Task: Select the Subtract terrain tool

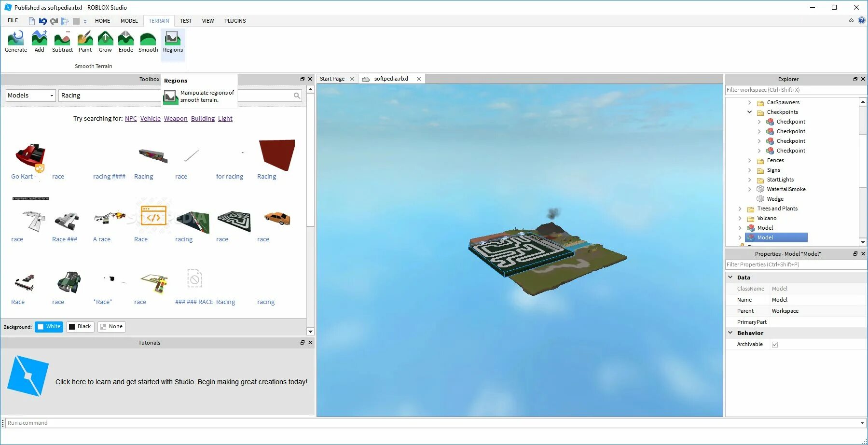Action: pos(62,42)
